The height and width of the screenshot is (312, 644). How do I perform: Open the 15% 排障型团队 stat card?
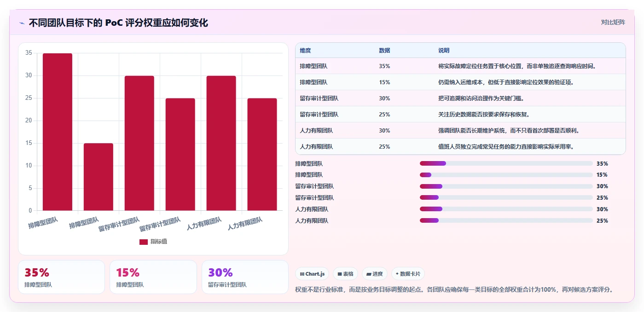153,277
